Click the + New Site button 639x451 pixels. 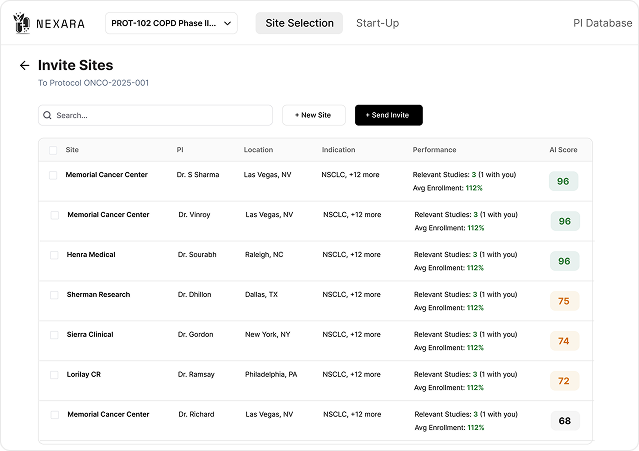[314, 115]
